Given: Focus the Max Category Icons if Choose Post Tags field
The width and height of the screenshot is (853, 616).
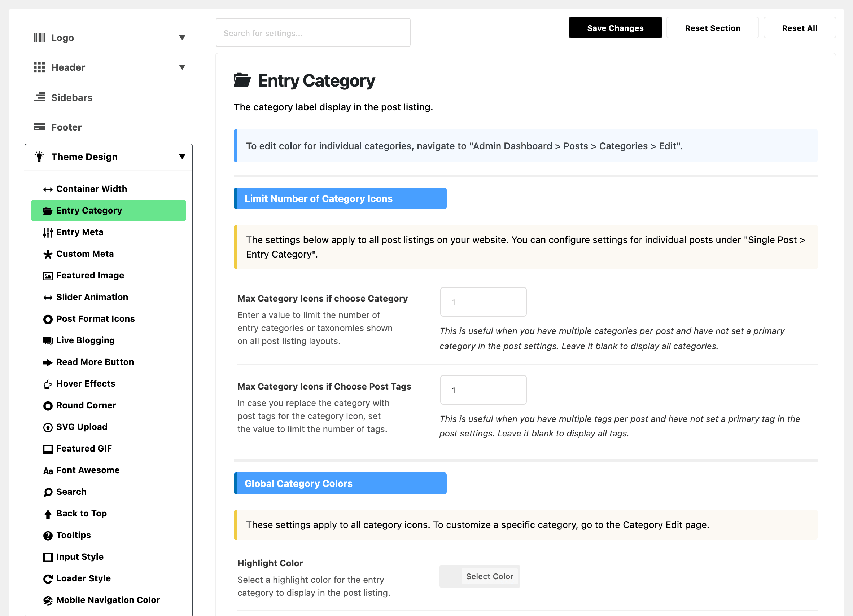Looking at the screenshot, I should [x=483, y=390].
